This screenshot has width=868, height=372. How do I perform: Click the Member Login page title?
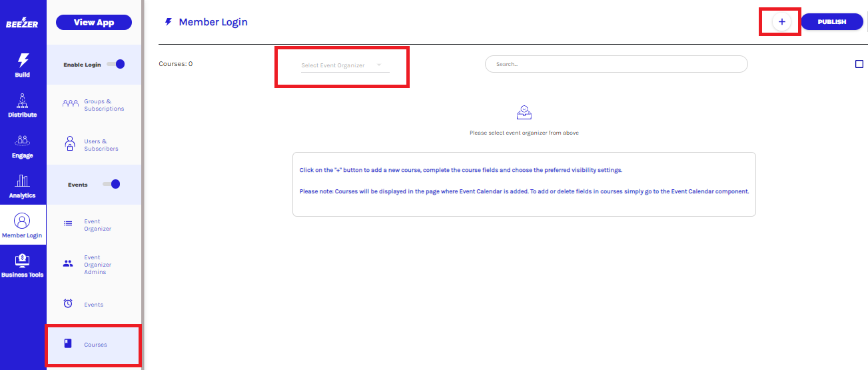[x=213, y=22]
